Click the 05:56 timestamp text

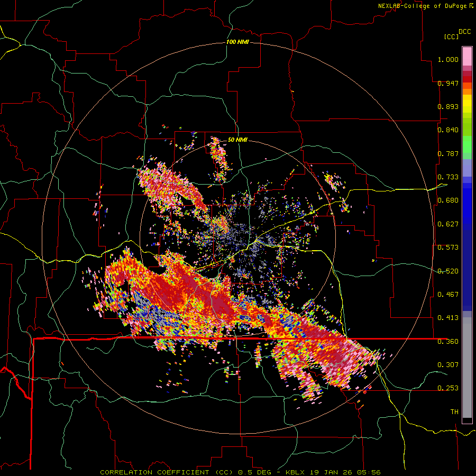click(370, 472)
